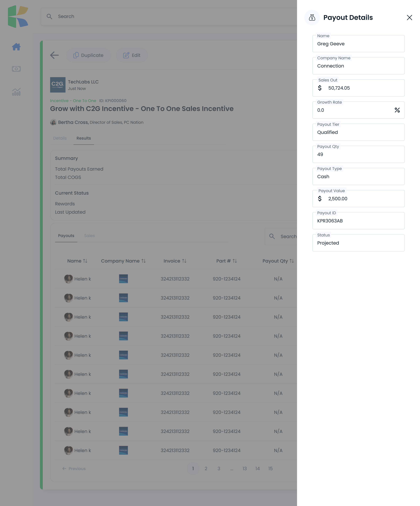Click the Company Name field Connection
420x506 pixels.
point(358,66)
